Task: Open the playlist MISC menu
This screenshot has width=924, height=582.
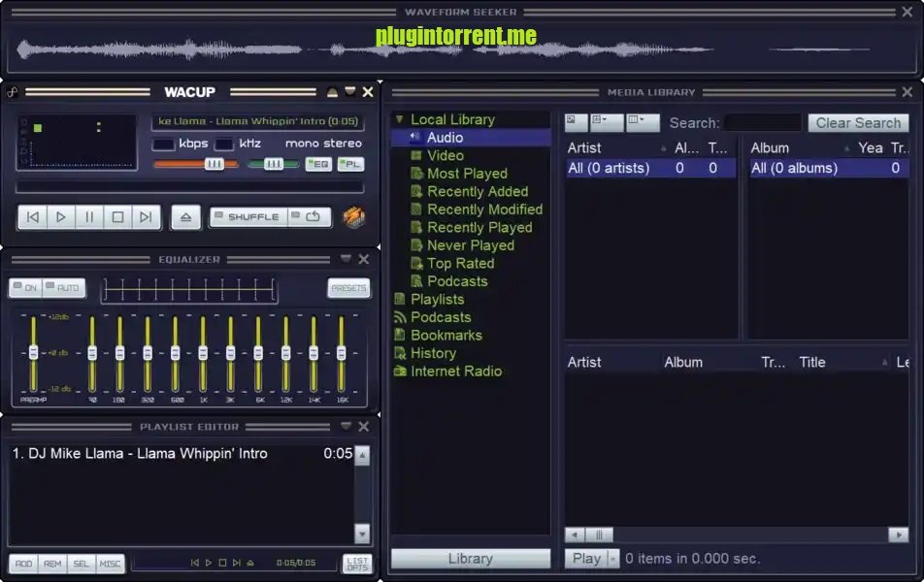Action: tap(111, 564)
